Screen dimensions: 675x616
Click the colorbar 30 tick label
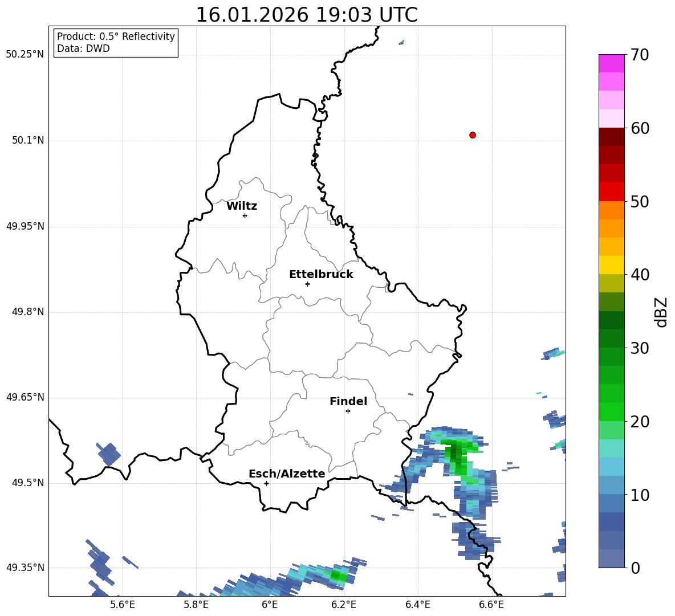[640, 348]
